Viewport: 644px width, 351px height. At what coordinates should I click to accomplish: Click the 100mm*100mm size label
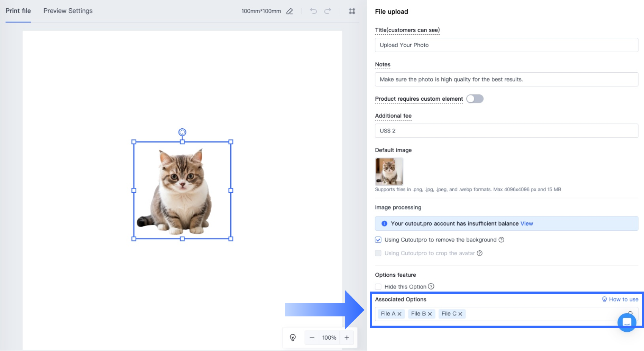coord(261,11)
